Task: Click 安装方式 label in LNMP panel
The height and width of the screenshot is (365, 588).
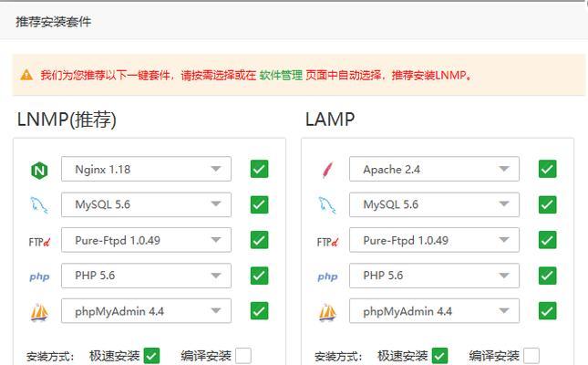Action: click(x=50, y=356)
